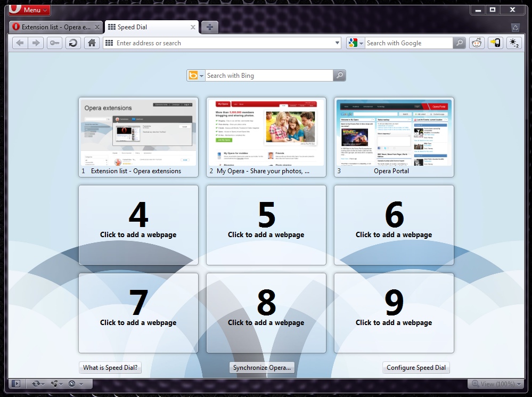Select the Speed Dial tab
The width and height of the screenshot is (532, 397).
[x=152, y=27]
